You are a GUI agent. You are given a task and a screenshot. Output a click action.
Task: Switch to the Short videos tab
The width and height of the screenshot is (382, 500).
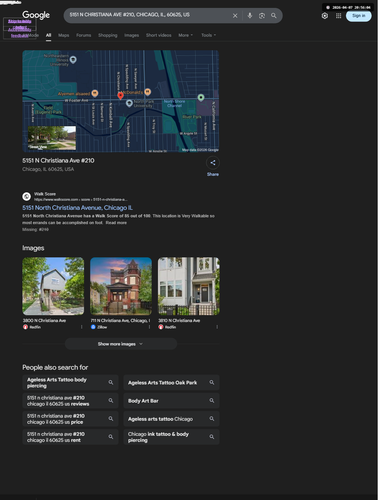tap(160, 35)
